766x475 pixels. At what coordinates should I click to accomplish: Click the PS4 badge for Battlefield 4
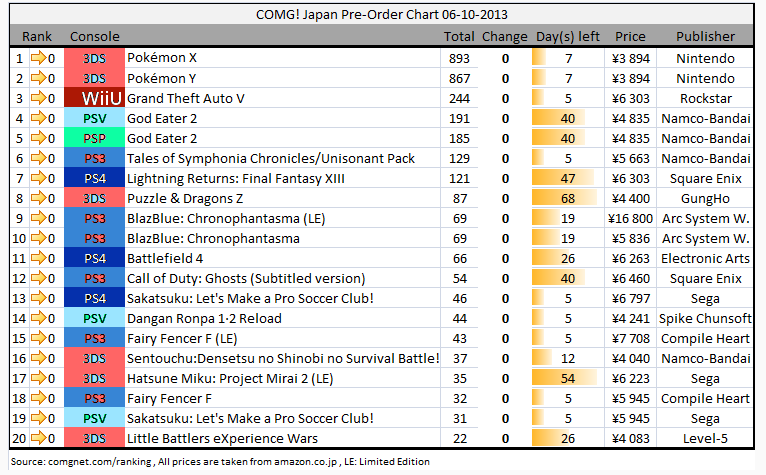click(94, 258)
